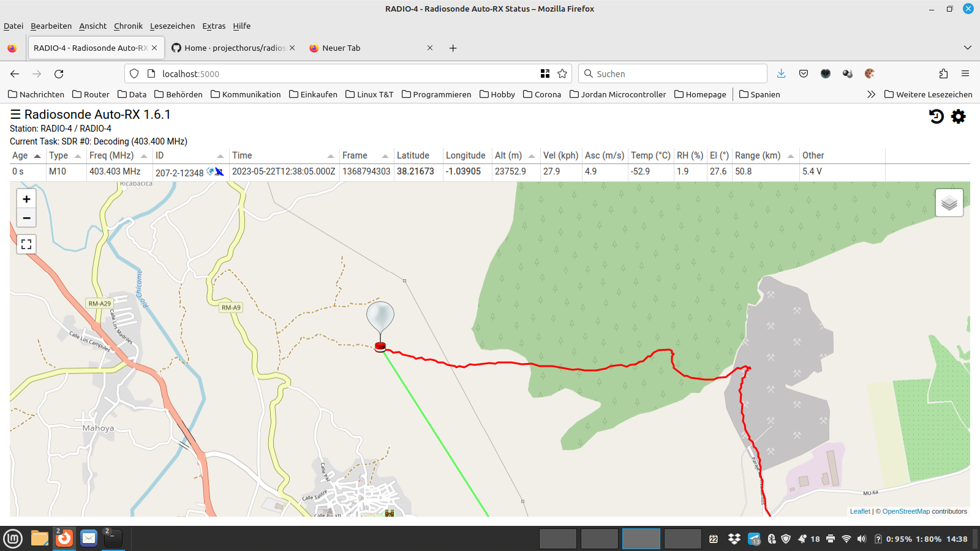Click the satellite dish icon by sonde ID
The image size is (980, 551).
point(219,172)
